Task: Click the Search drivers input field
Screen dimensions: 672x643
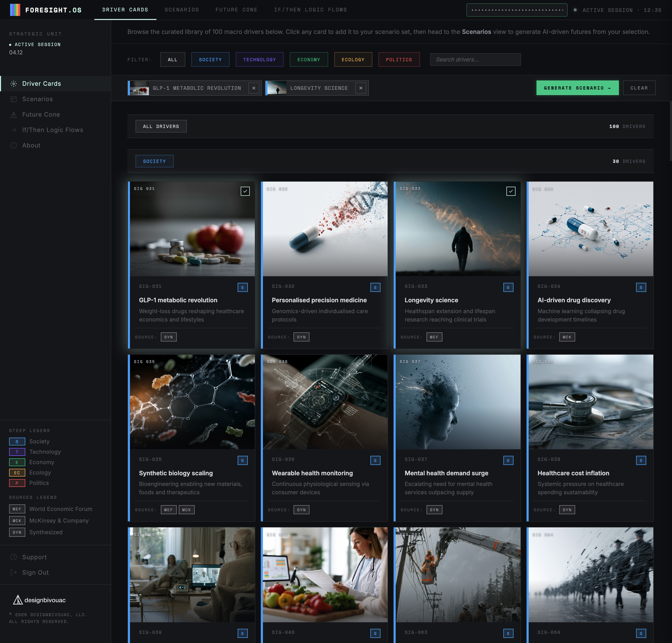Action: [x=476, y=60]
